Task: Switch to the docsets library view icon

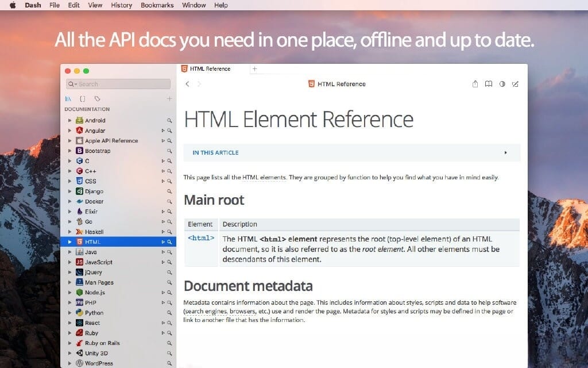Action: point(68,99)
